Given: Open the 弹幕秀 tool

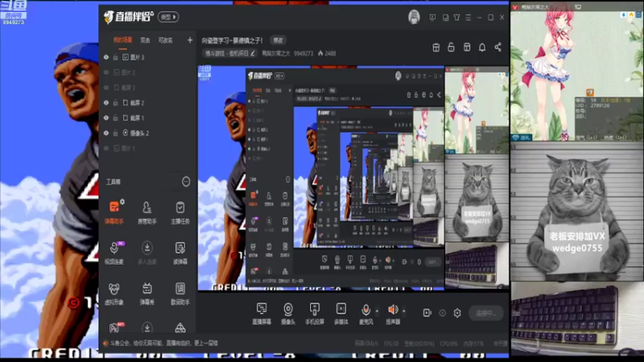Looking at the screenshot, I should 147,293.
